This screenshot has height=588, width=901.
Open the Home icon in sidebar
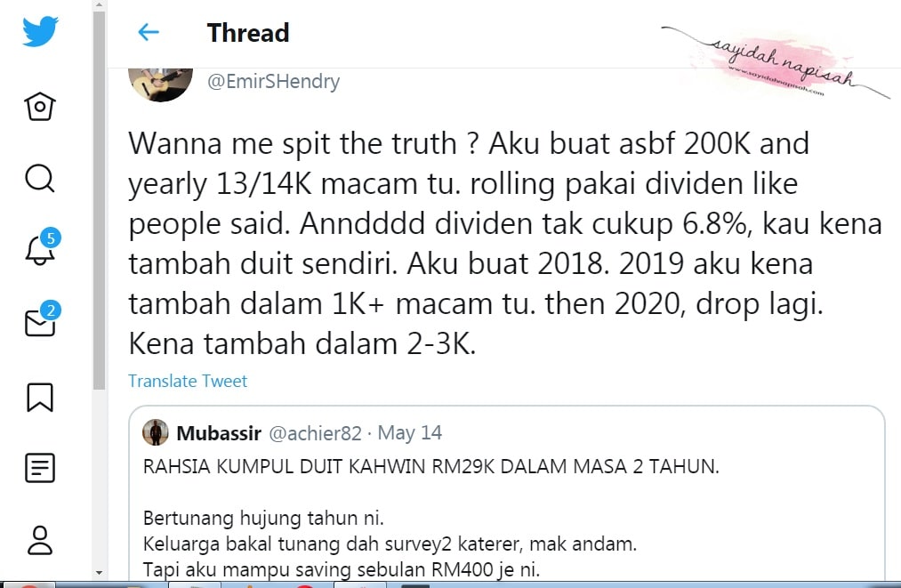40,107
